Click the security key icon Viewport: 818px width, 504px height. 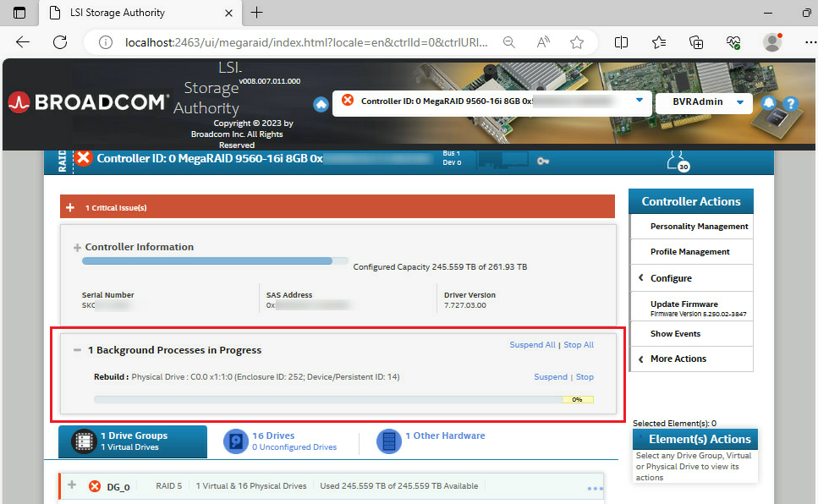pos(543,161)
